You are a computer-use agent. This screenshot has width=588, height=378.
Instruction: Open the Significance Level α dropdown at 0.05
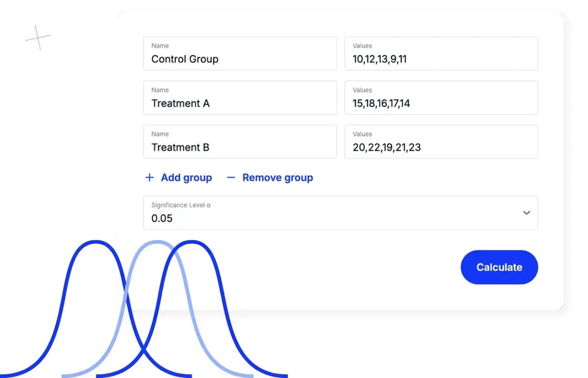point(331,213)
